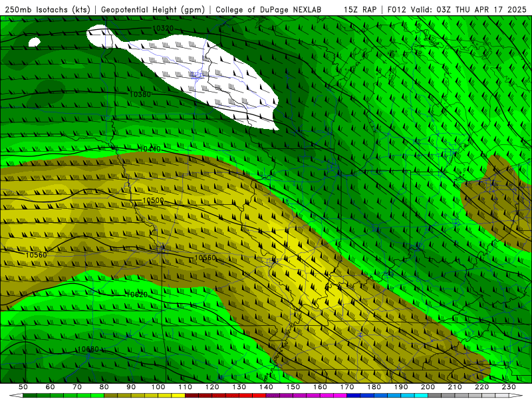The width and height of the screenshot is (532, 399).
Task: Click the 140 value on the color scale
Action: tap(267, 387)
